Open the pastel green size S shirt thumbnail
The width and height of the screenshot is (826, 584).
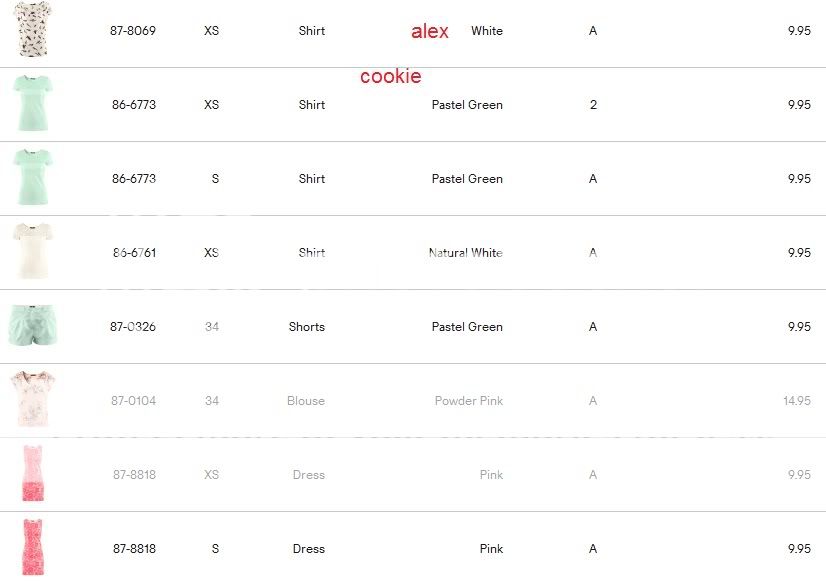click(x=32, y=178)
